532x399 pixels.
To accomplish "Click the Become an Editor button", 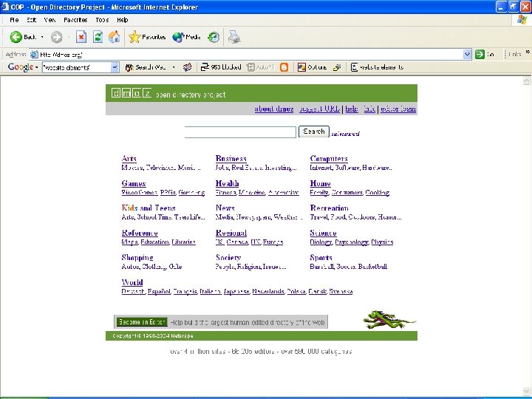I will [142, 322].
